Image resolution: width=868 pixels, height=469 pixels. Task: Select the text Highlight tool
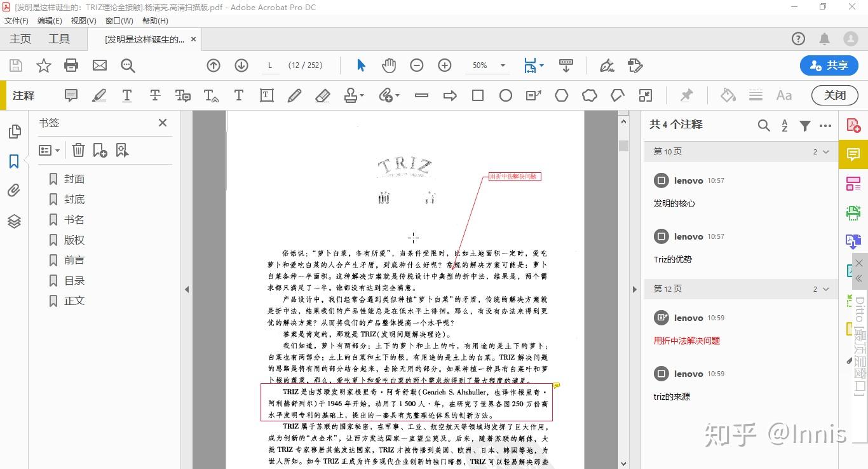(x=99, y=95)
